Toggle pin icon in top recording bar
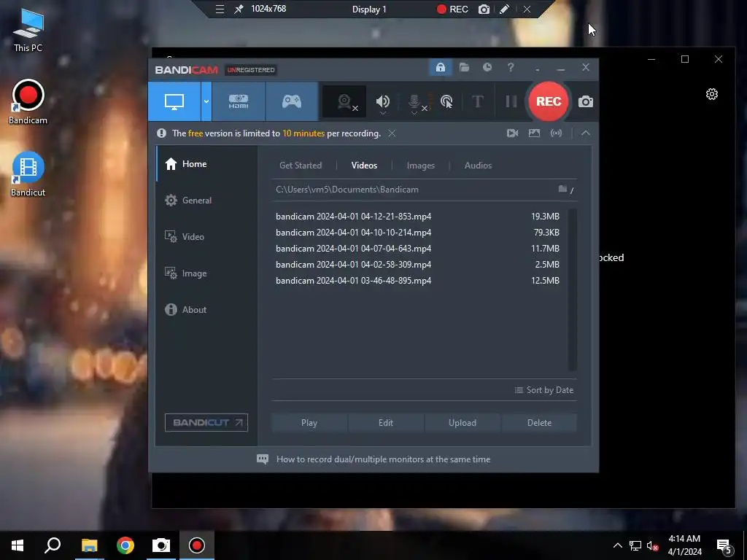The image size is (747, 560). click(x=239, y=9)
